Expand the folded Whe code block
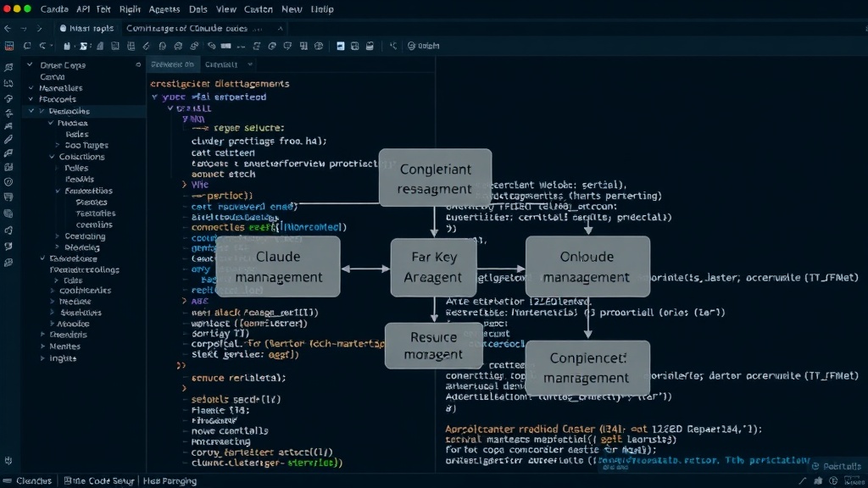Image resolution: width=868 pixels, height=488 pixels. pos(184,184)
